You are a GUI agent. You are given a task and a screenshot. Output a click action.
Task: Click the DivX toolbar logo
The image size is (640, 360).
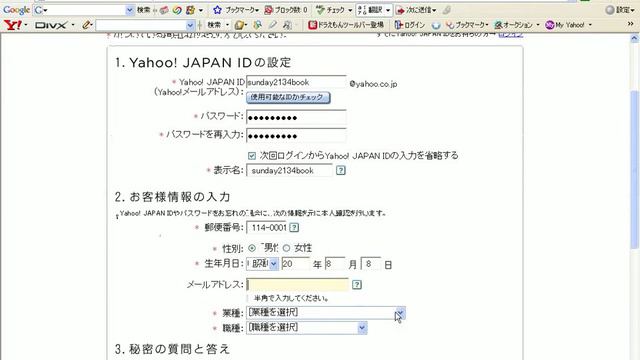pos(50,25)
